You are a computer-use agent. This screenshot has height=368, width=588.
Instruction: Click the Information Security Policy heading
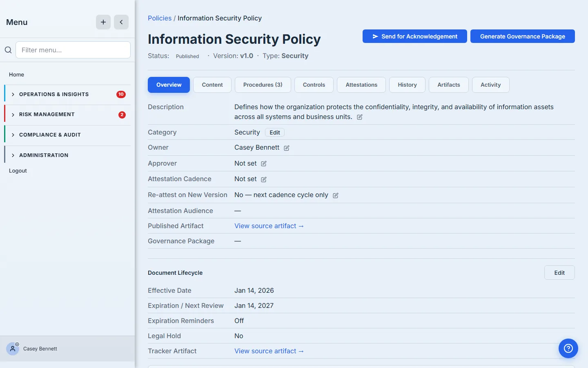[234, 39]
